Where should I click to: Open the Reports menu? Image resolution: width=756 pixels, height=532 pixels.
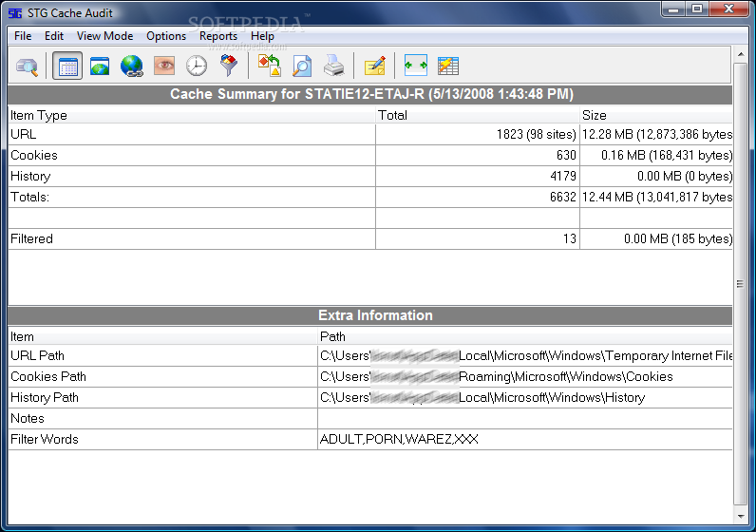218,36
